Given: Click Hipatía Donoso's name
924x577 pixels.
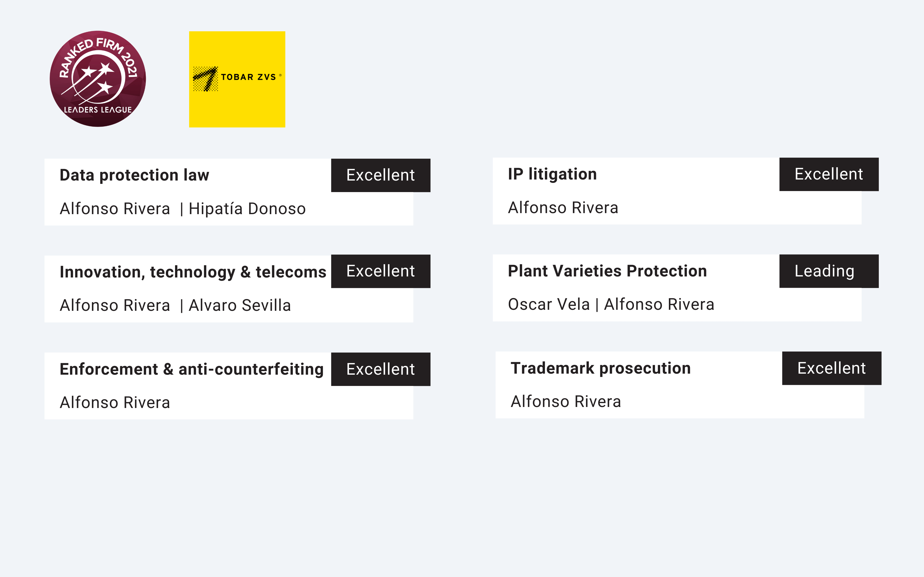Looking at the screenshot, I should click(x=247, y=209).
